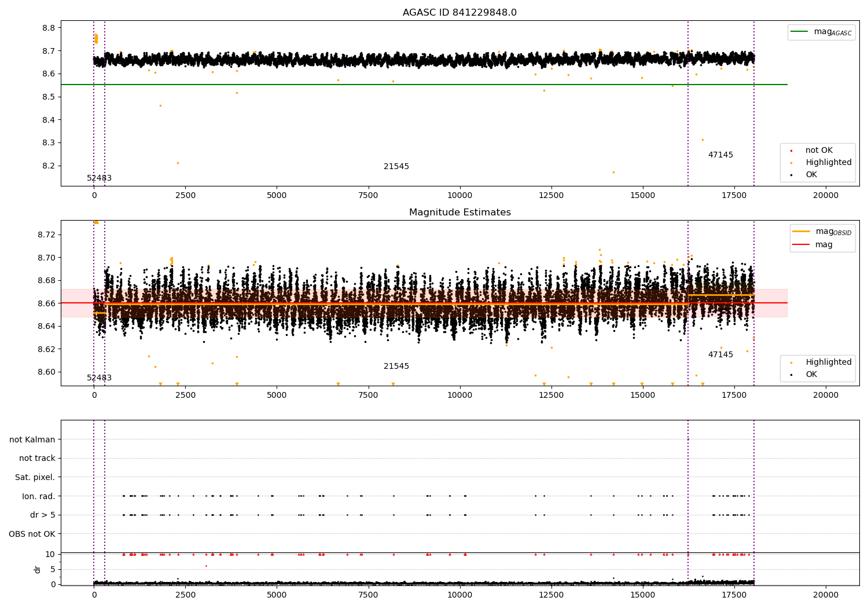The height and width of the screenshot is (608, 868).
Task: Click the "dr > 5" axis label
Action: [x=43, y=515]
